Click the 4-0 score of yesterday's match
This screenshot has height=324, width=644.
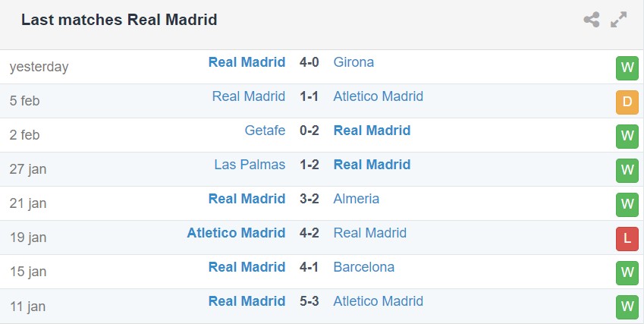(x=309, y=62)
